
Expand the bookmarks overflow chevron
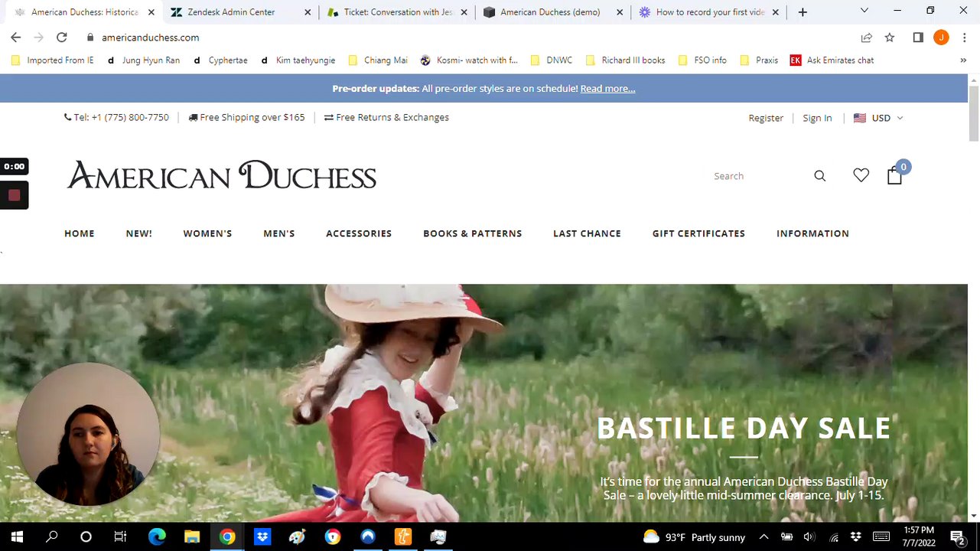(x=963, y=60)
